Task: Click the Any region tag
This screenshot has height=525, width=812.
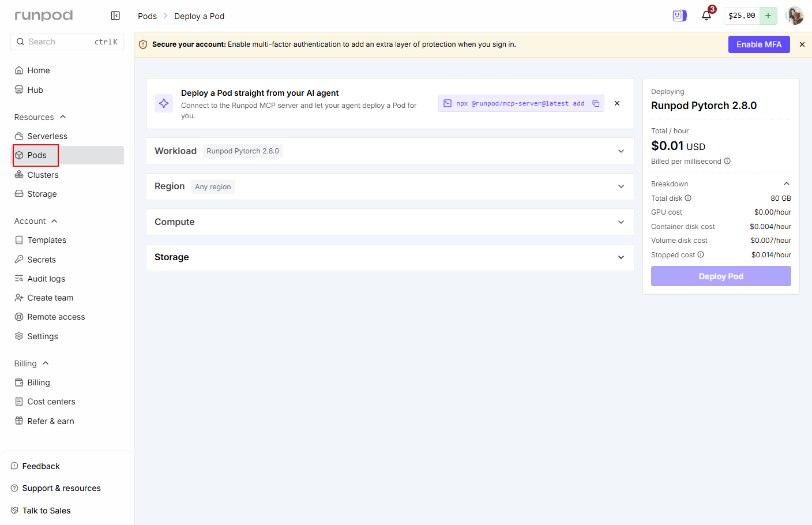Action: [x=213, y=187]
